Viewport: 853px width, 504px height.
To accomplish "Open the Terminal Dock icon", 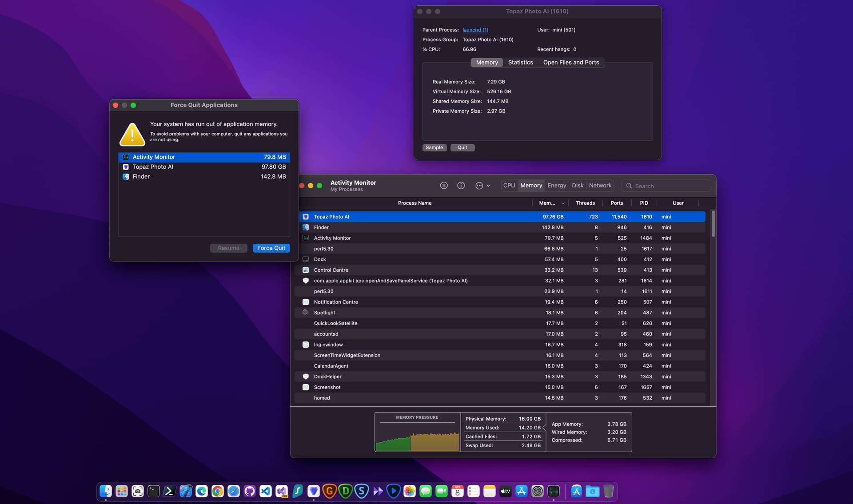I will (154, 491).
